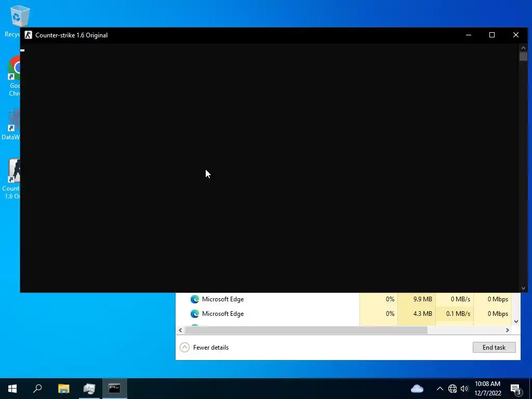The height and width of the screenshot is (399, 532).
Task: Click the 0.1 MB/s disk value
Action: click(458, 314)
